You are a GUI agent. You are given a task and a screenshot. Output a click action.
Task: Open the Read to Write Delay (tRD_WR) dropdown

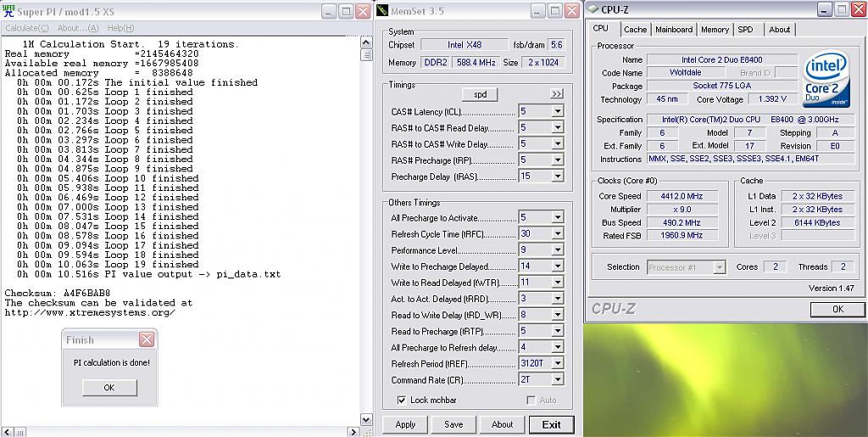[558, 315]
